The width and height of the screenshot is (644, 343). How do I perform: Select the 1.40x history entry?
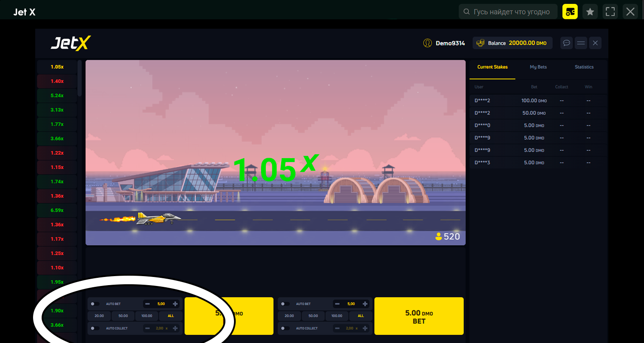click(x=57, y=81)
